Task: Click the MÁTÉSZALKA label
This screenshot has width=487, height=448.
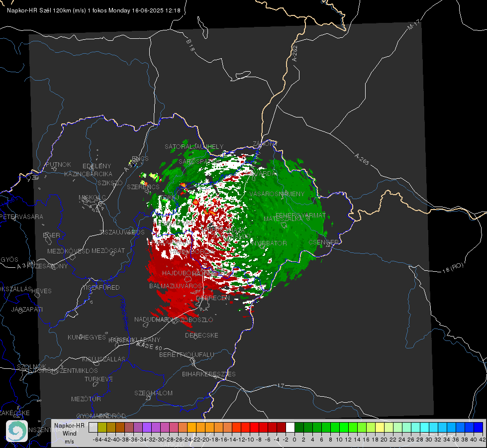Action: click(283, 219)
